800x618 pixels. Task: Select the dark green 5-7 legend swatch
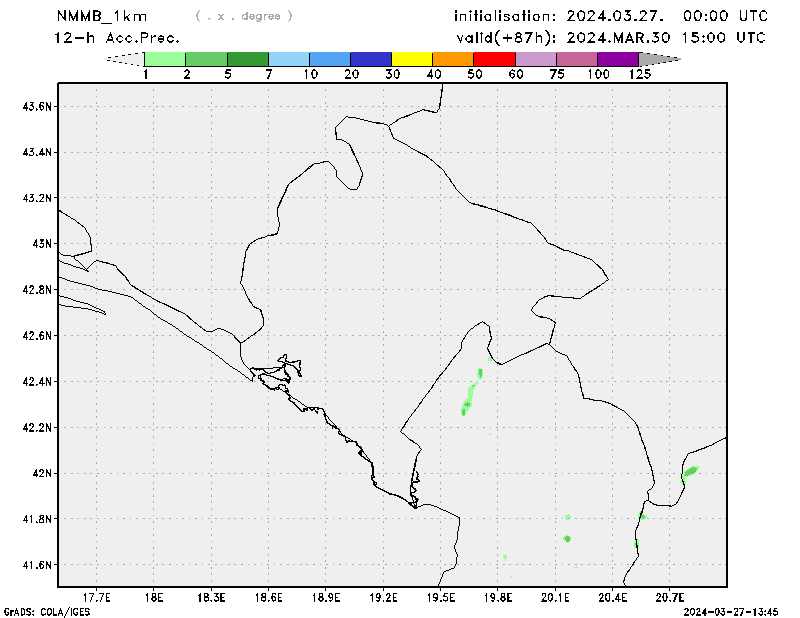point(248,59)
